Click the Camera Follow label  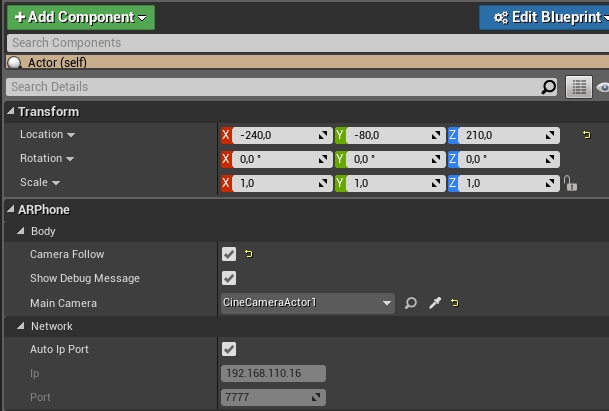click(x=67, y=254)
